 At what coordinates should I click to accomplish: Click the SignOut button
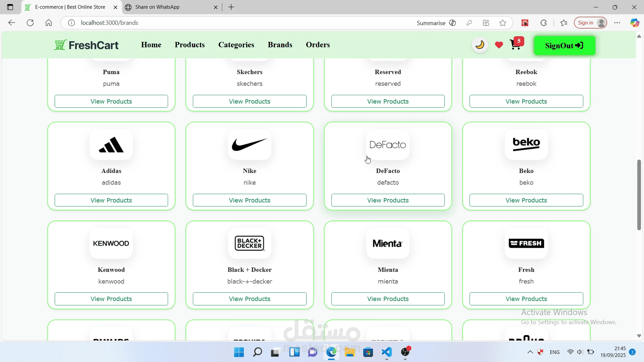click(565, 46)
